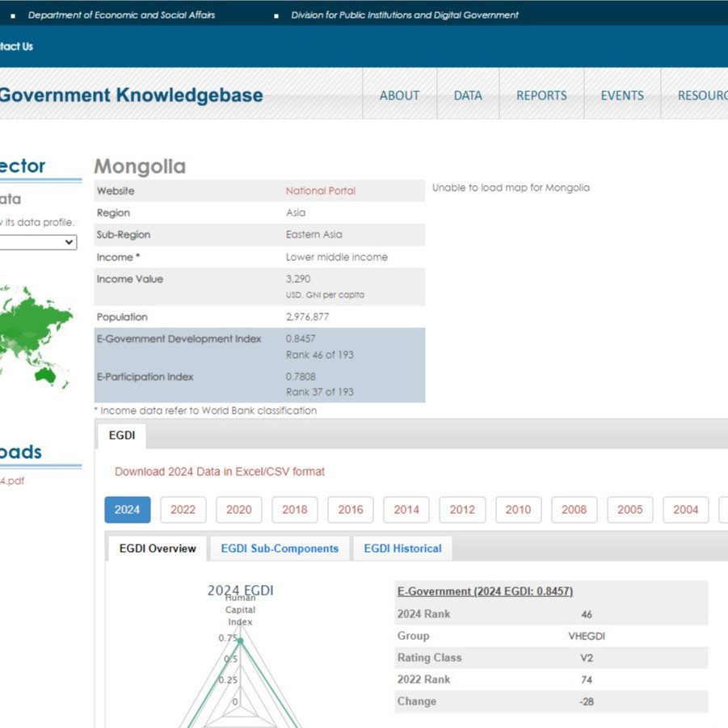728x728 pixels.
Task: Open the Department of Economic and Social Affairs link
Action: [121, 15]
